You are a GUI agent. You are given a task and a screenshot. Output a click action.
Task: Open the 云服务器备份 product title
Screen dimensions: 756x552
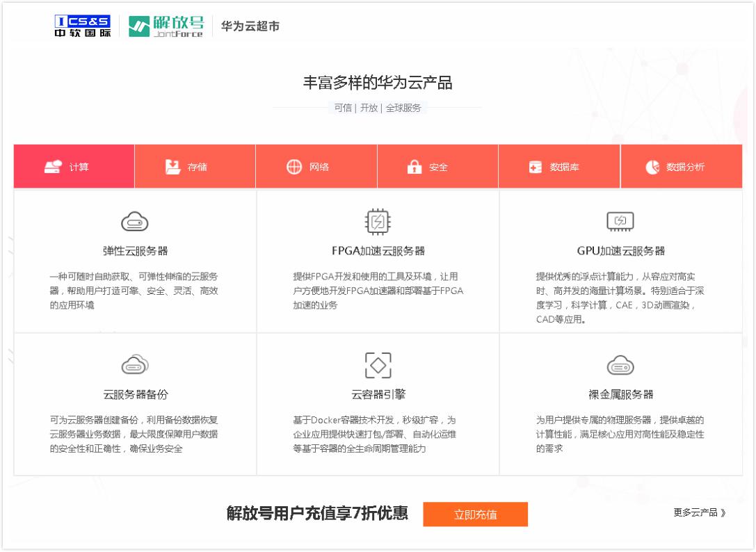[x=136, y=394]
